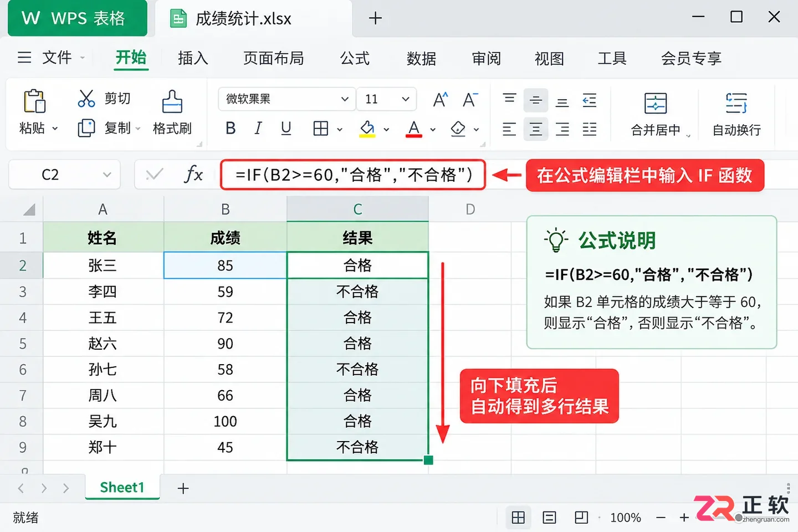Toggle underline formatting
The height and width of the screenshot is (532, 798).
point(286,129)
